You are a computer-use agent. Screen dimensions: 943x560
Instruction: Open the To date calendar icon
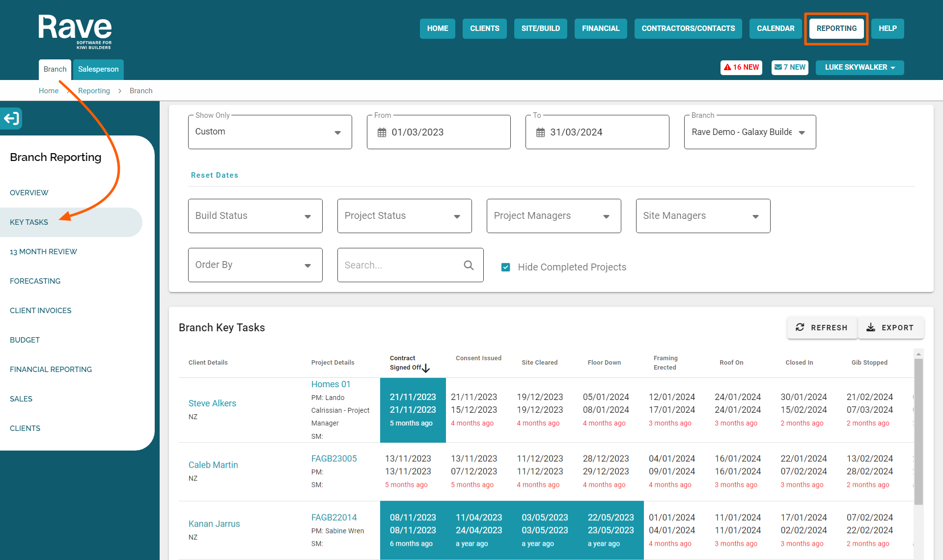click(540, 133)
